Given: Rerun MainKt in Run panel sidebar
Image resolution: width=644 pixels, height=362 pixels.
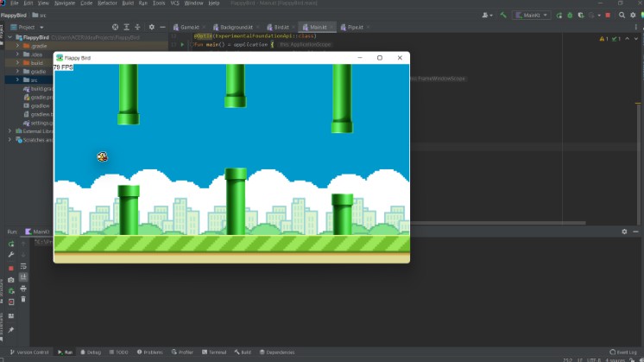Looking at the screenshot, I should pos(11,245).
